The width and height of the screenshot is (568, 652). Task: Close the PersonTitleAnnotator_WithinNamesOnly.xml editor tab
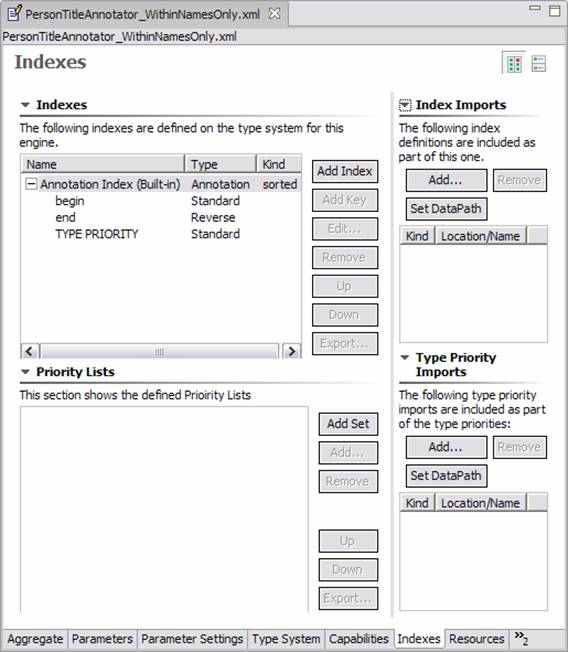pos(274,14)
